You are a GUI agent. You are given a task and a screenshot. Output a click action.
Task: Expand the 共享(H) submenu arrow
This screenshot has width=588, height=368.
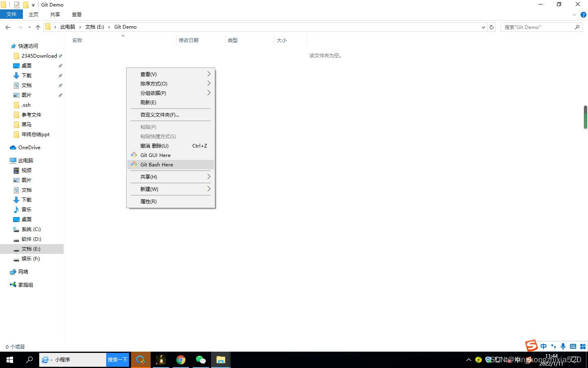[x=209, y=177]
